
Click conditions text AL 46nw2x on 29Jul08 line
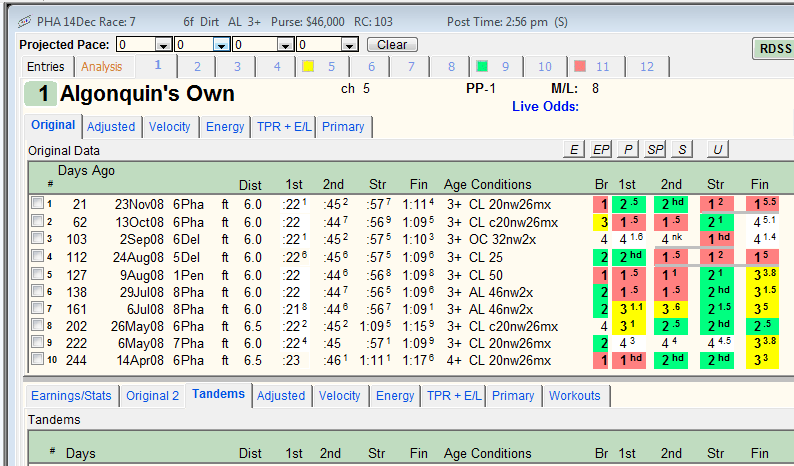(x=501, y=292)
